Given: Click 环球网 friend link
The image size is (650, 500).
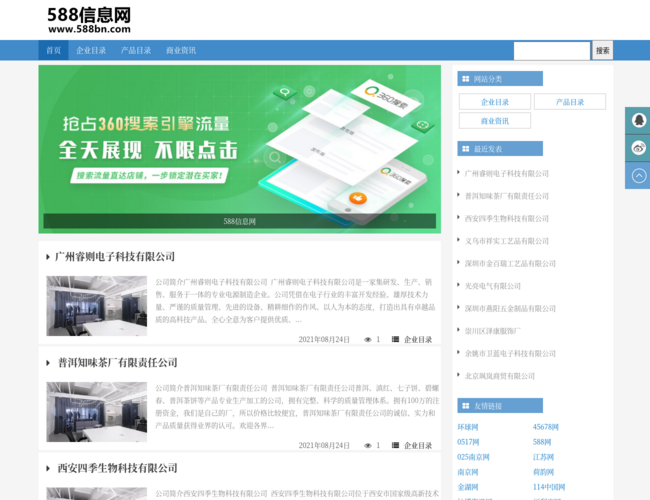Looking at the screenshot, I should tap(468, 427).
